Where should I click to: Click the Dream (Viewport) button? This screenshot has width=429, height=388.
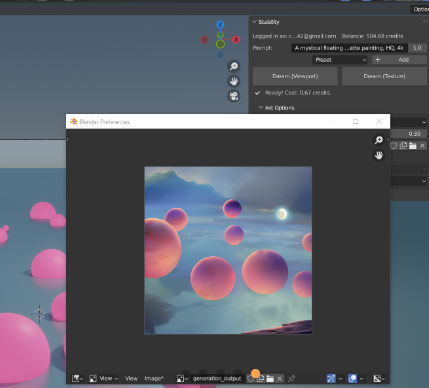pyautogui.click(x=295, y=76)
